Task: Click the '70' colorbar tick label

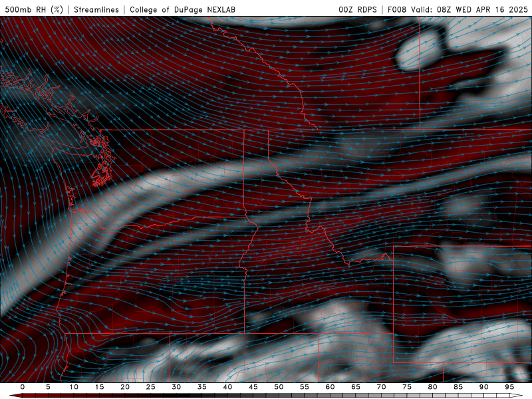Action: tap(381, 387)
